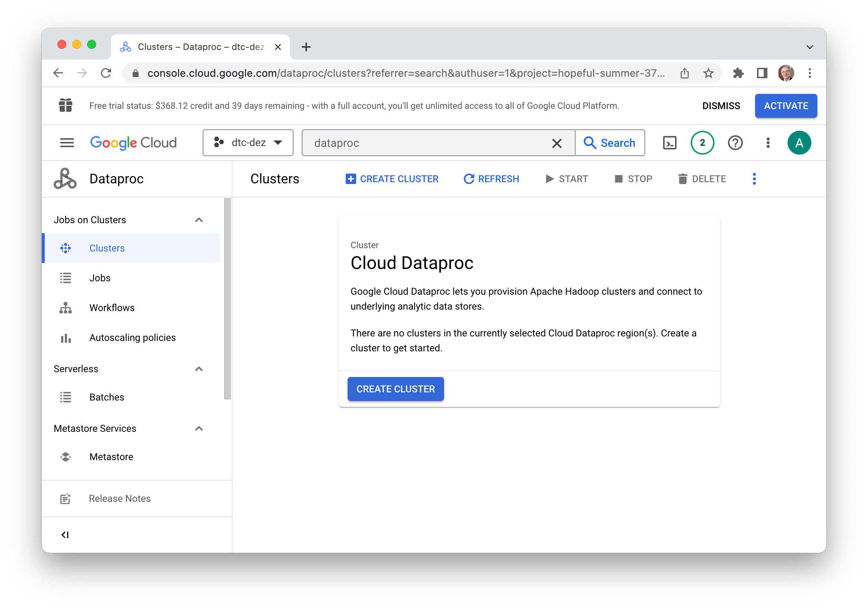Open Workflows in the sidebar
The width and height of the screenshot is (868, 608).
point(131,308)
